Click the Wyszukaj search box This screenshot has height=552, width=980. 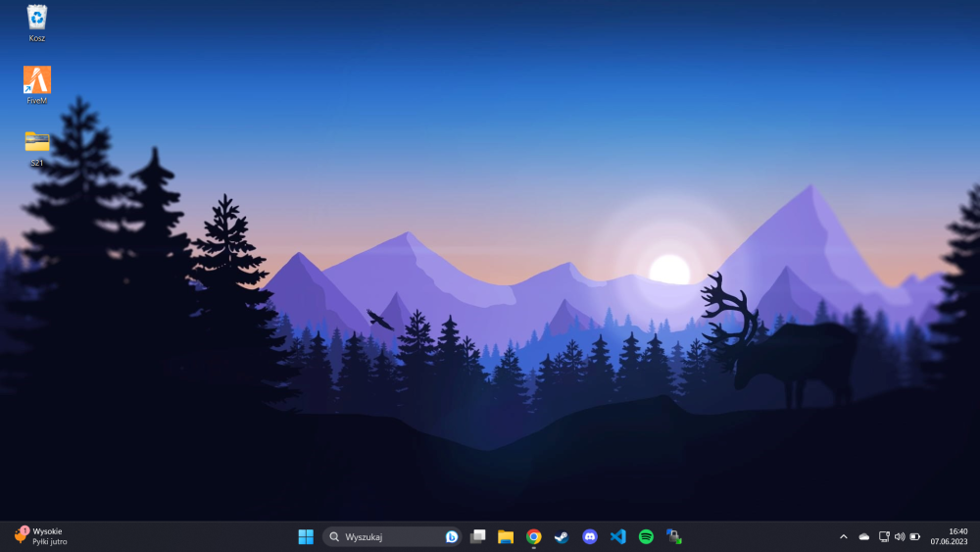click(x=392, y=536)
